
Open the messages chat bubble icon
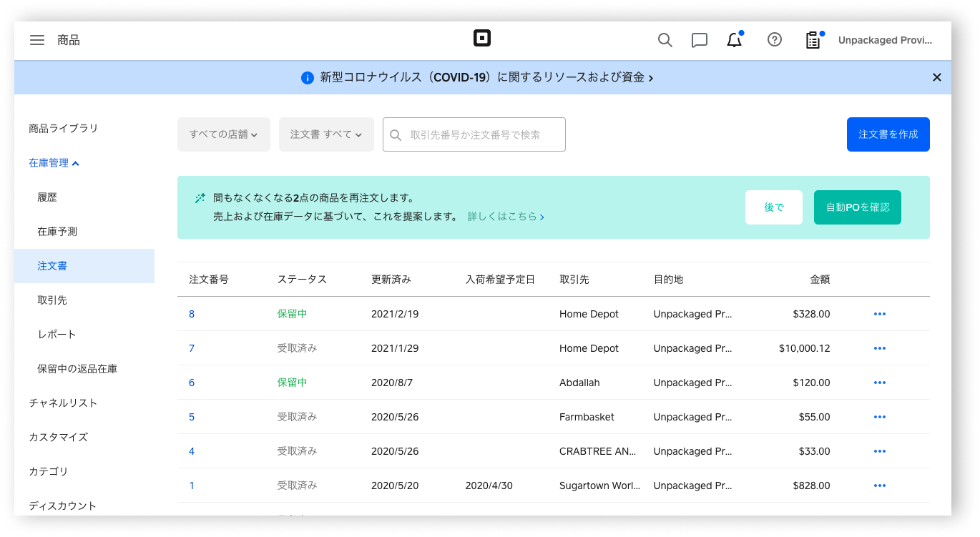700,40
